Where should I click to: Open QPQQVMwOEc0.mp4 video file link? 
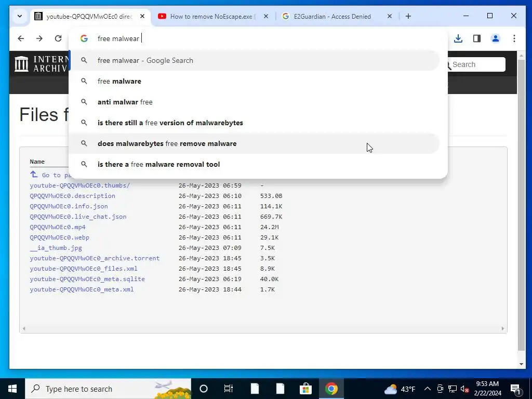[58, 227]
